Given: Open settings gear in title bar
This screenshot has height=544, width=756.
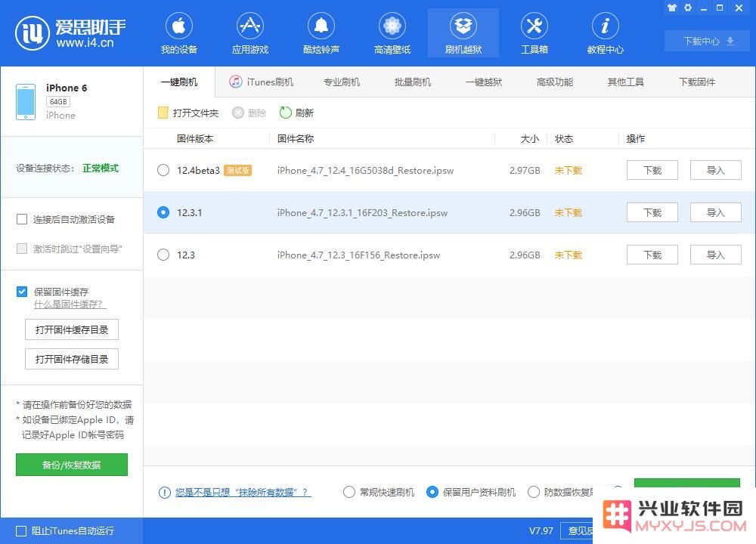Looking at the screenshot, I should tap(688, 8).
